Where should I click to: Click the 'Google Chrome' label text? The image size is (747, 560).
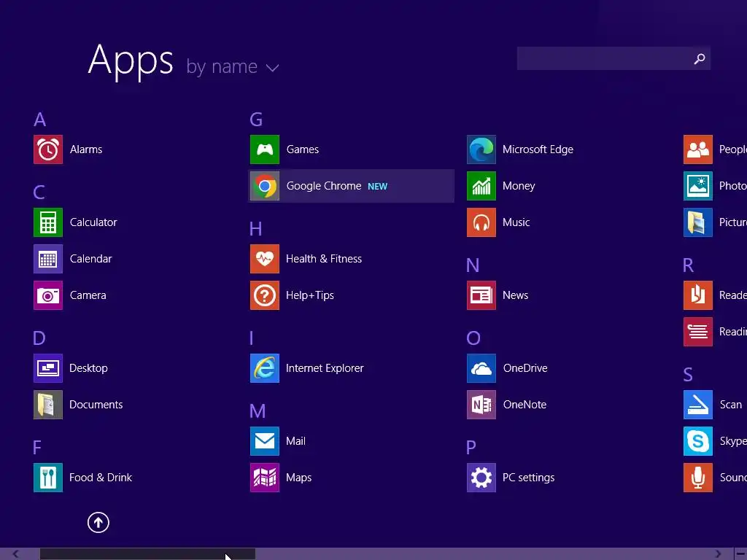[324, 186]
